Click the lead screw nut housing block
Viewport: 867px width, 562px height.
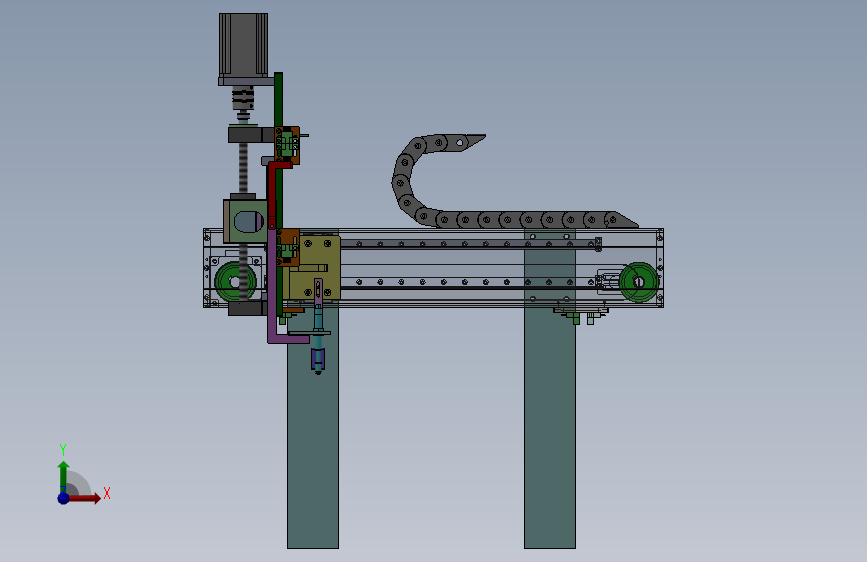(246, 221)
